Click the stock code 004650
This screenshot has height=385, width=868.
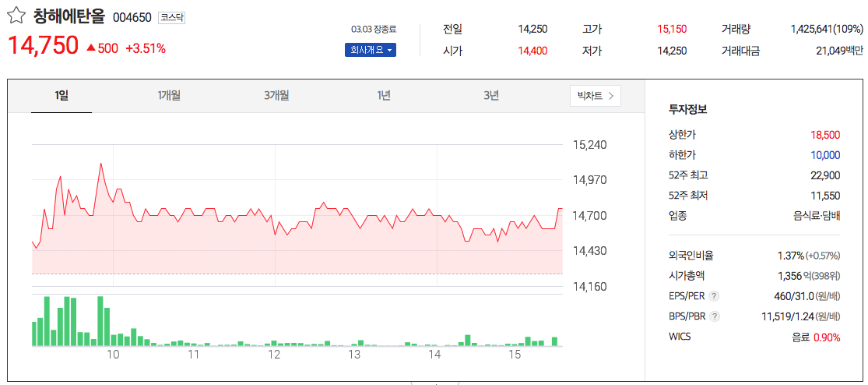pos(132,18)
